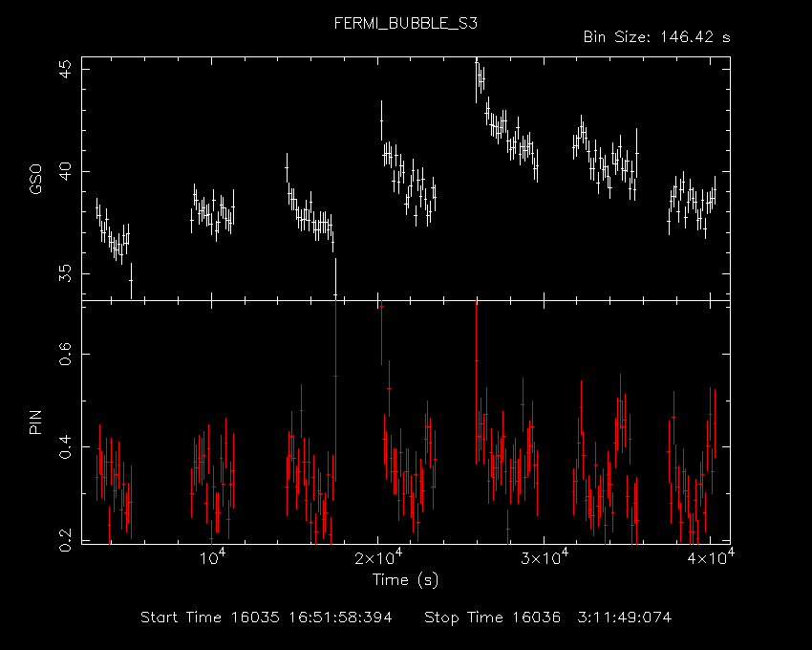Click the GSO axis tick value 45
812x650 pixels.
tap(66, 69)
